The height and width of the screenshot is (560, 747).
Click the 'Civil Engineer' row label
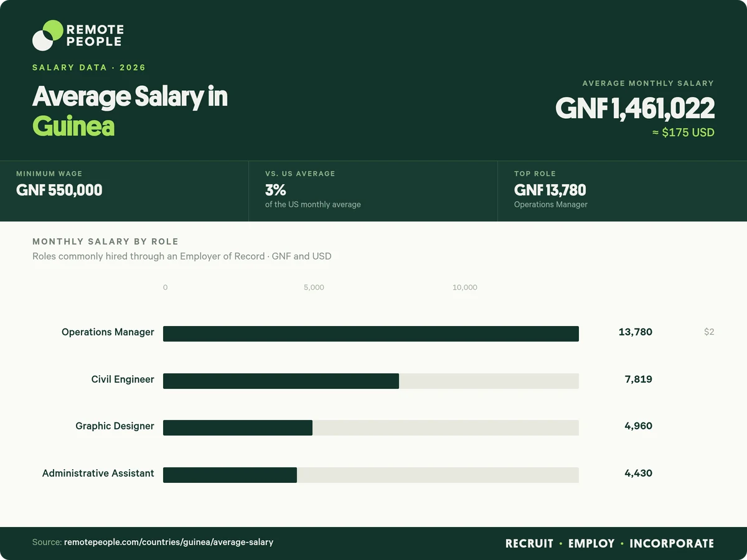click(x=123, y=380)
